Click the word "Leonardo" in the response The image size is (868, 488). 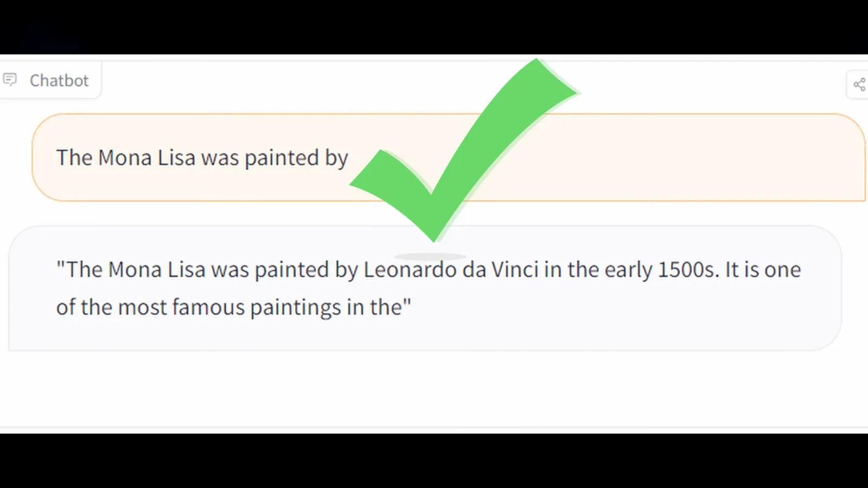click(410, 269)
